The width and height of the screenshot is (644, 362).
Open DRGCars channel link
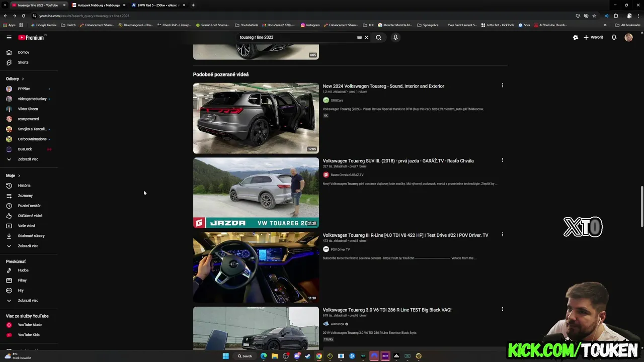(x=337, y=101)
